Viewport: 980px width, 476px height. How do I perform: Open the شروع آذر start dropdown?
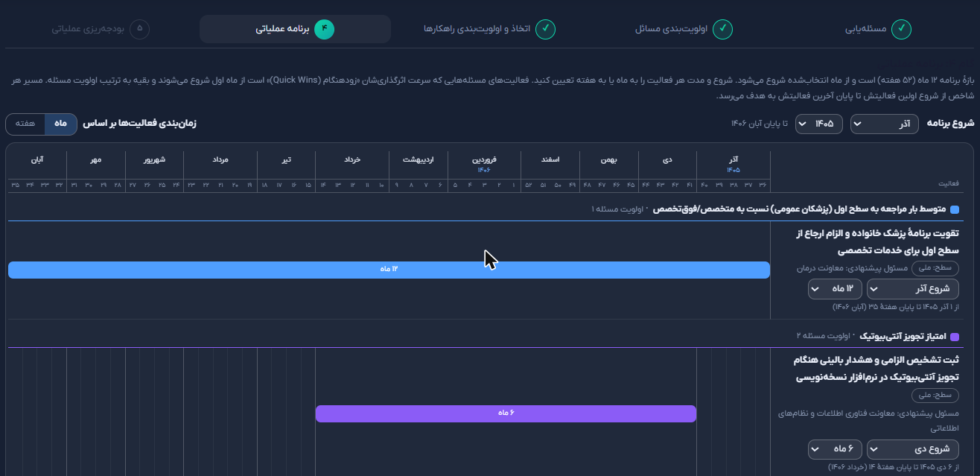point(914,289)
